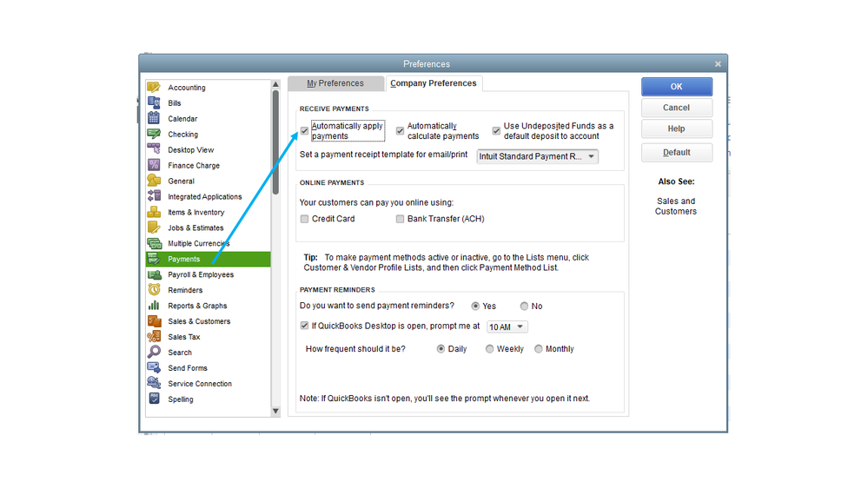
Task: Click the Checking category icon
Action: click(154, 134)
